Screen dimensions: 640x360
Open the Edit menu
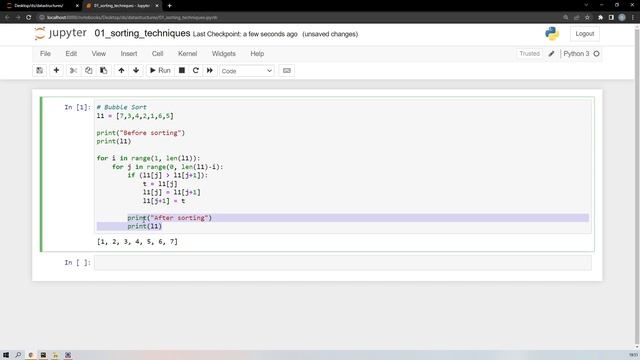tap(71, 53)
